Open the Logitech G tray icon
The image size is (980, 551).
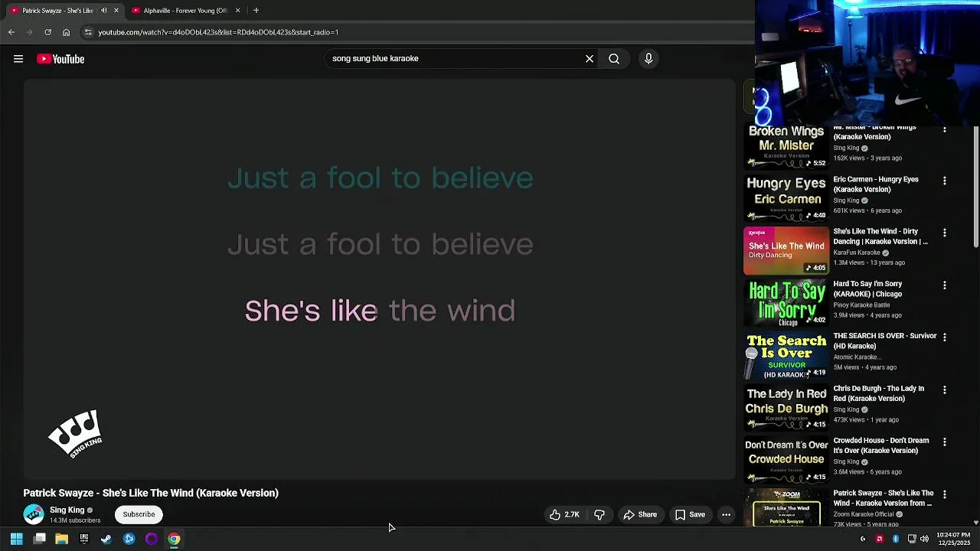(x=863, y=539)
